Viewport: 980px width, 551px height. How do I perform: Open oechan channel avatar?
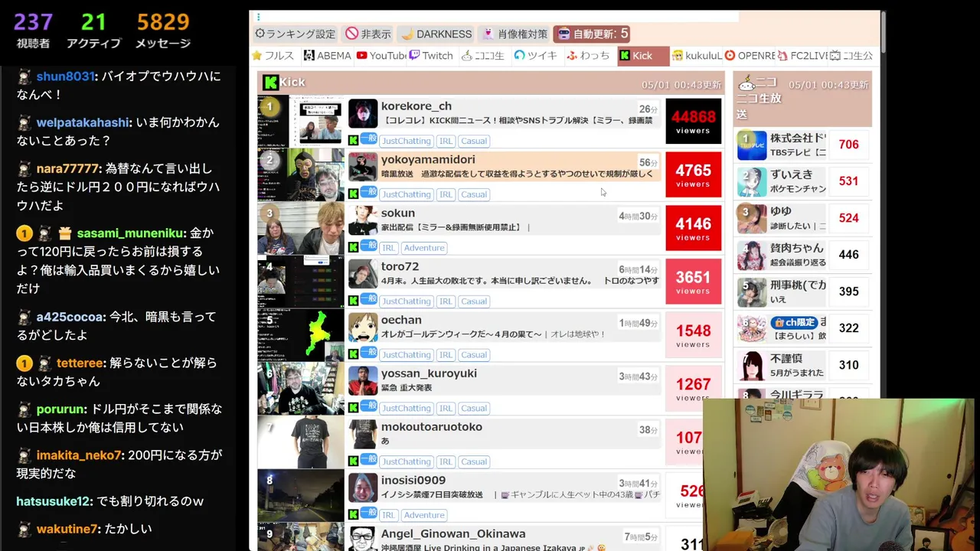pos(363,328)
